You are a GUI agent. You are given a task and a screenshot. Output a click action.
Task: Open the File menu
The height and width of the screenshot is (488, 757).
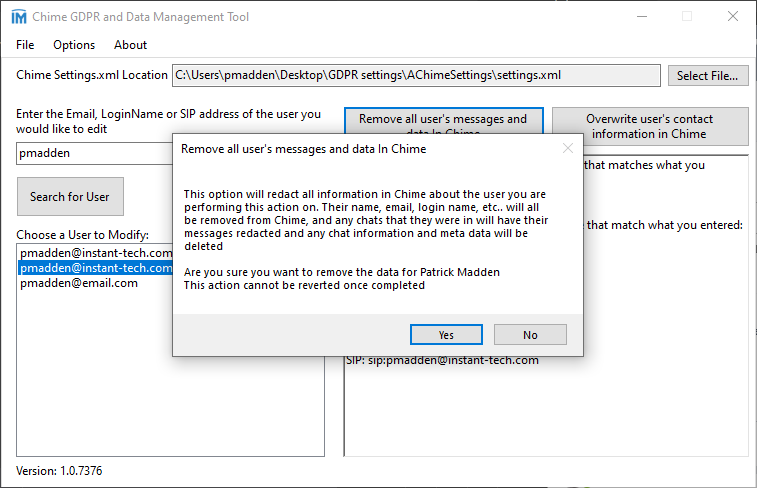coord(25,45)
